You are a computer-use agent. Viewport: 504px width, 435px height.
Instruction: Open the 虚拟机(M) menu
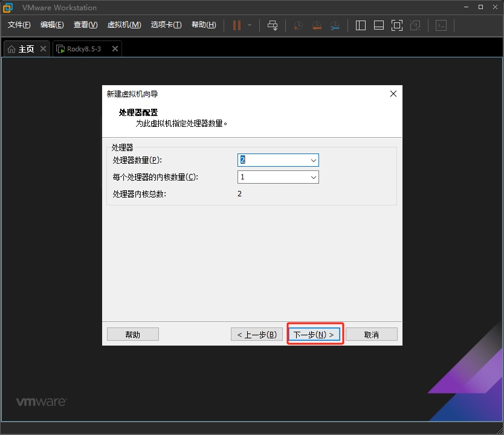click(124, 25)
